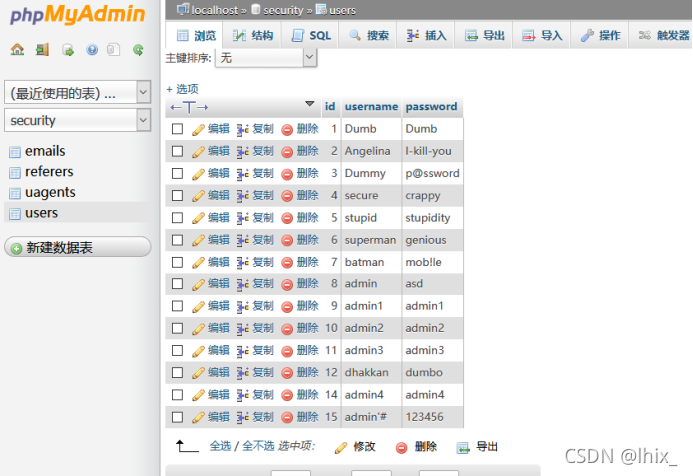
Task: Click the red delete icon for admin'# row
Action: (x=287, y=417)
